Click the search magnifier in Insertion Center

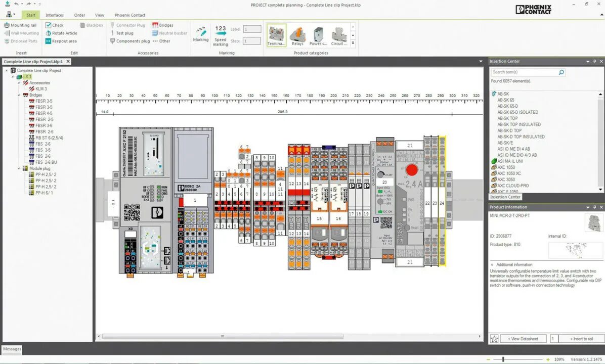561,72
